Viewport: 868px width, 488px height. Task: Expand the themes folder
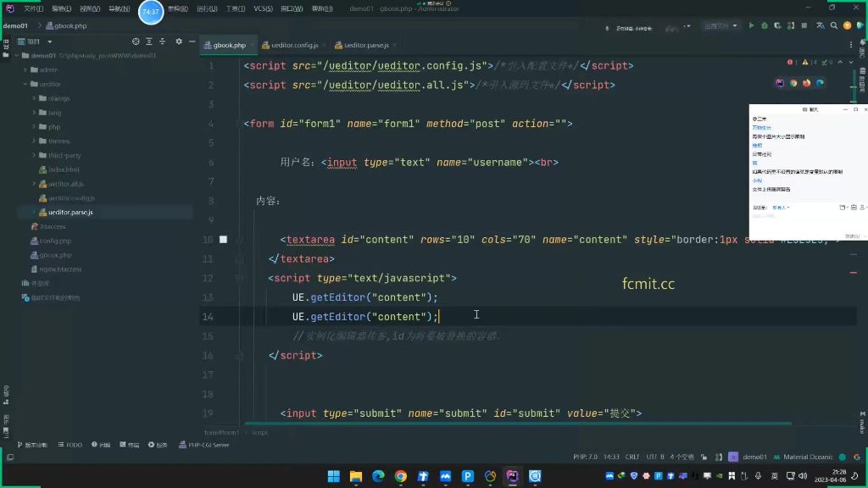point(34,141)
